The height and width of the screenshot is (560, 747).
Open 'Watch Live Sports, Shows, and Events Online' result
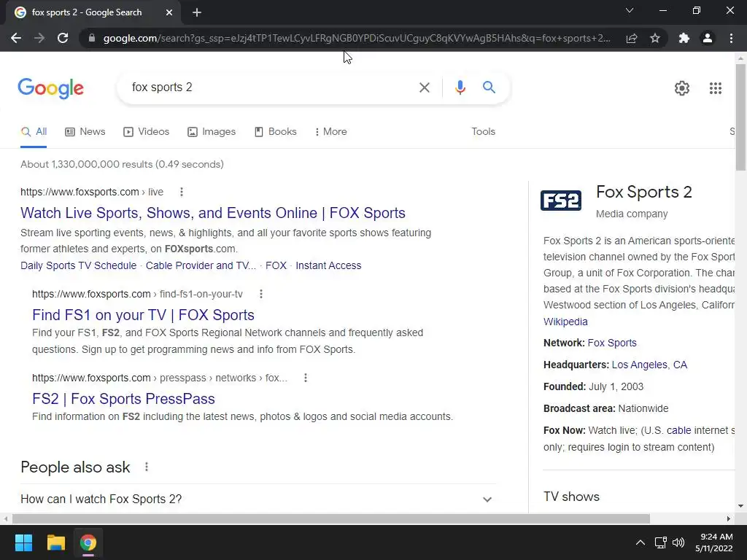pos(213,213)
